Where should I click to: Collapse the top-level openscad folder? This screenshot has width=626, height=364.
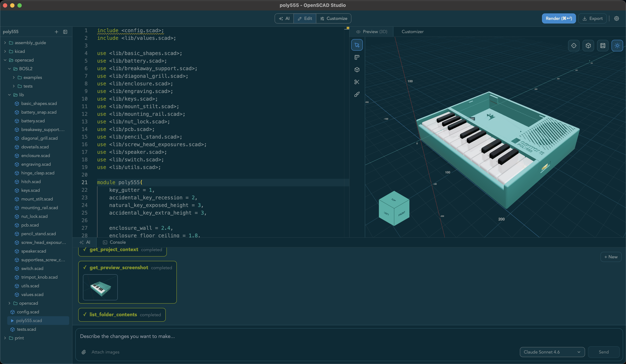(x=5, y=60)
